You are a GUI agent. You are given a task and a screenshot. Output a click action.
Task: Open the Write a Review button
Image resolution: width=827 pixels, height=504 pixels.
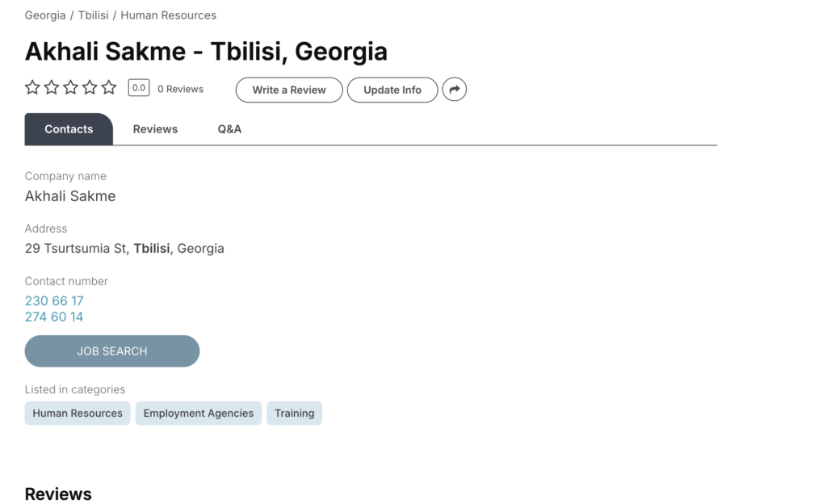pyautogui.click(x=289, y=90)
